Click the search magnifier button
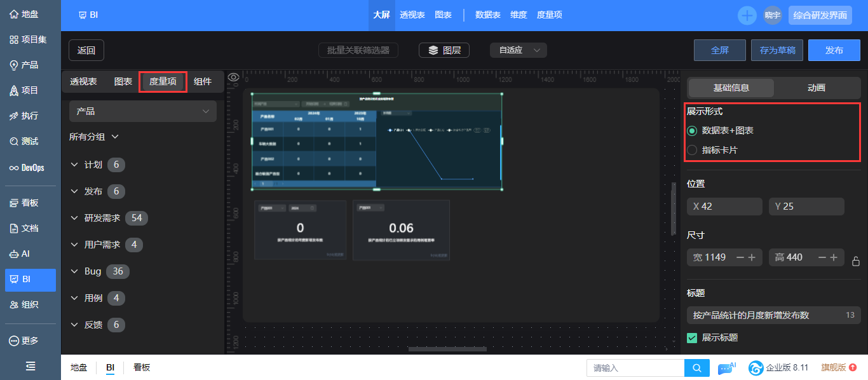The image size is (868, 380). click(x=697, y=368)
